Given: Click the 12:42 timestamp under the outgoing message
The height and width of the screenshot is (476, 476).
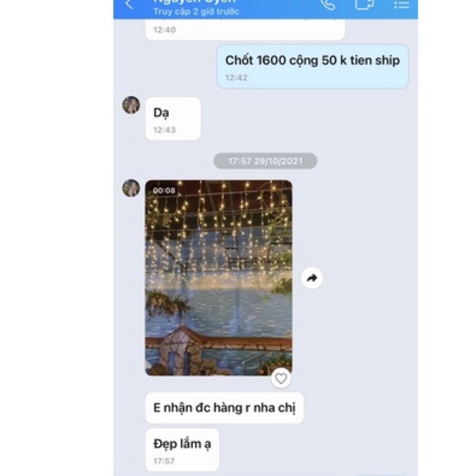Looking at the screenshot, I should [x=237, y=77].
